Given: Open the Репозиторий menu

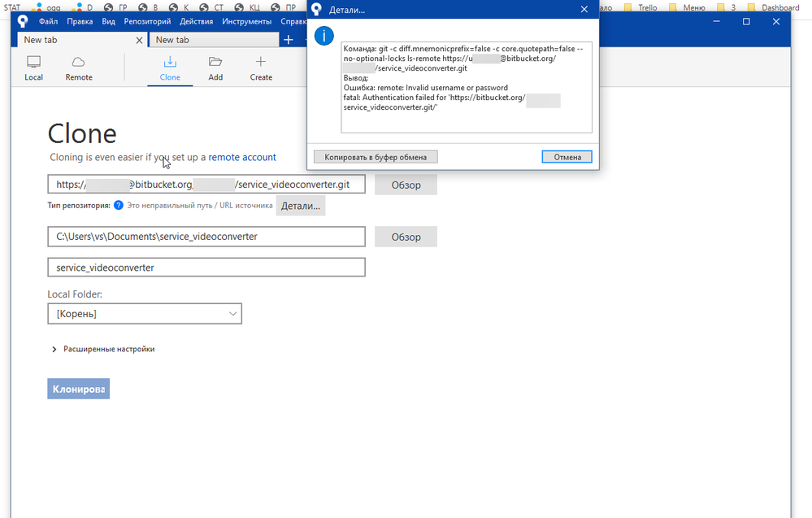Looking at the screenshot, I should (147, 21).
